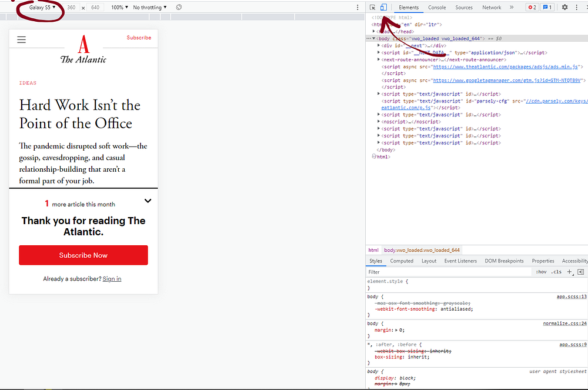Open the Accessibility pane tab
The image size is (588, 390).
pos(574,261)
